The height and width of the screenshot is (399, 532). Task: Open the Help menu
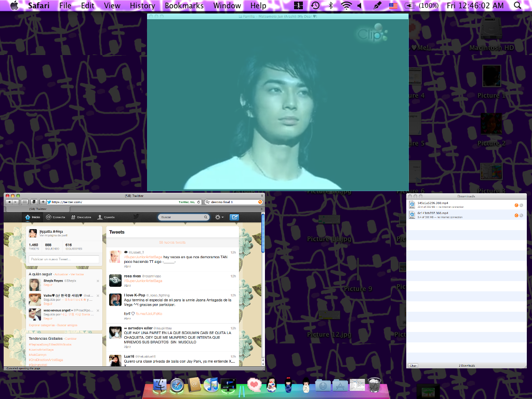tap(258, 5)
